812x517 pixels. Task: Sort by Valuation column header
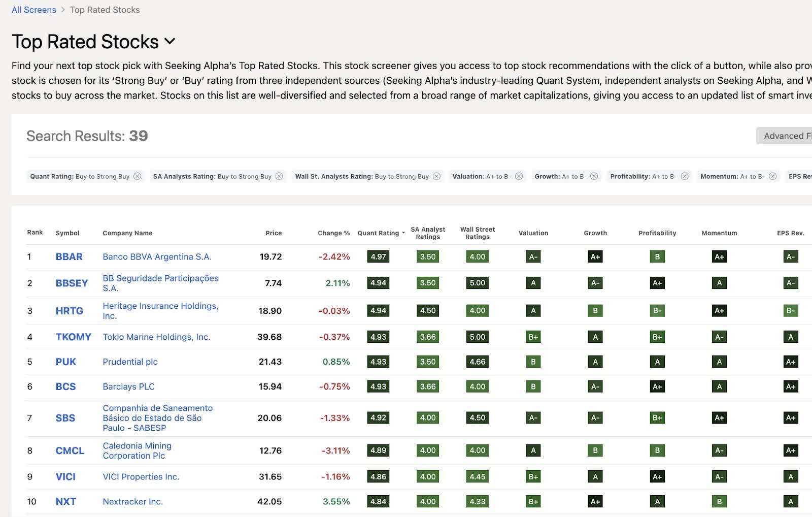pos(533,233)
